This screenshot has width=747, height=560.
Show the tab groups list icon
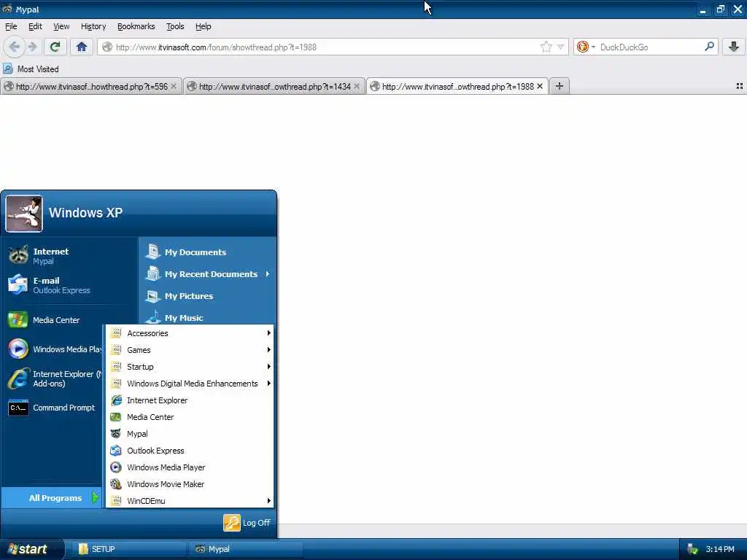coord(740,86)
